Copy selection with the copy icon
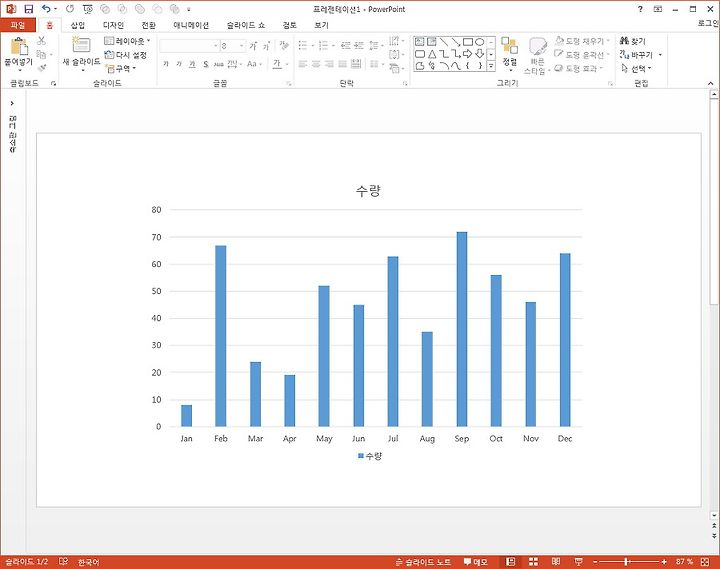The image size is (720, 569). click(x=41, y=55)
